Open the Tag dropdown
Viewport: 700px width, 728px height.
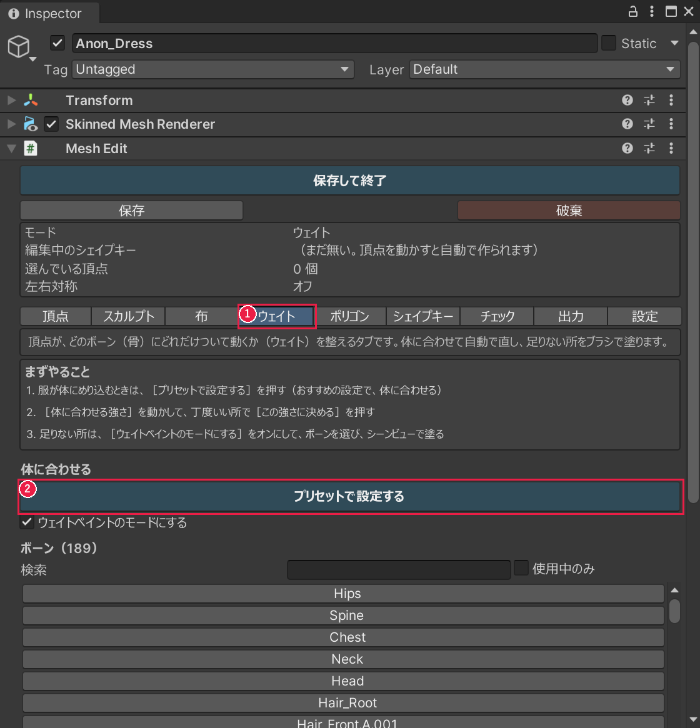pos(212,69)
